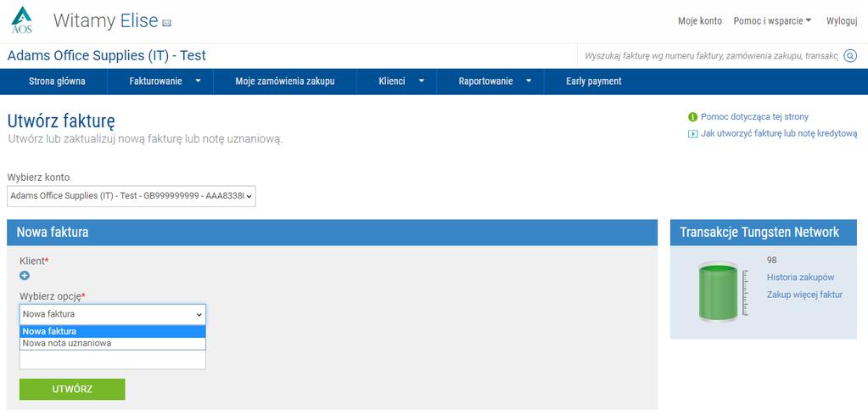This screenshot has width=868, height=416.
Task: Click the Transakcje Tungsten Network header
Action: [764, 232]
